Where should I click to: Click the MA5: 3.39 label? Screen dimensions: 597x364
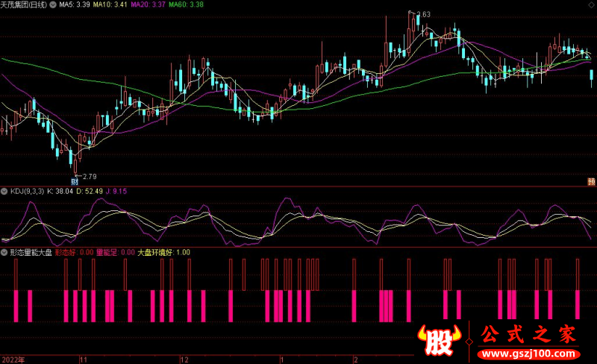pyautogui.click(x=75, y=5)
